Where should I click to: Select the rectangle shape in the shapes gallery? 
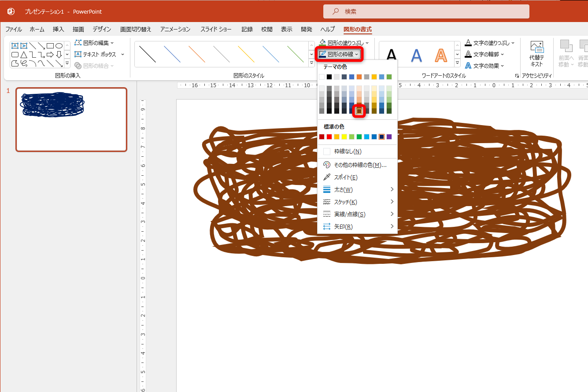tap(50, 46)
